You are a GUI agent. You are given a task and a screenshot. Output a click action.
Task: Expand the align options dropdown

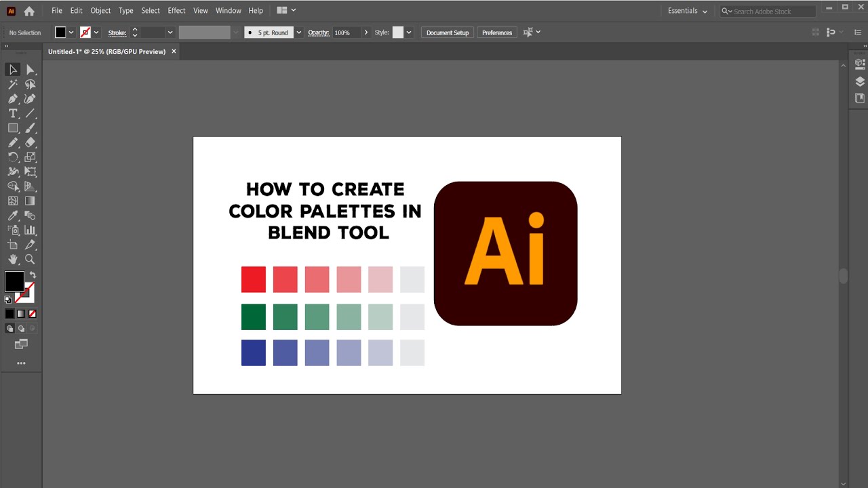tap(538, 33)
